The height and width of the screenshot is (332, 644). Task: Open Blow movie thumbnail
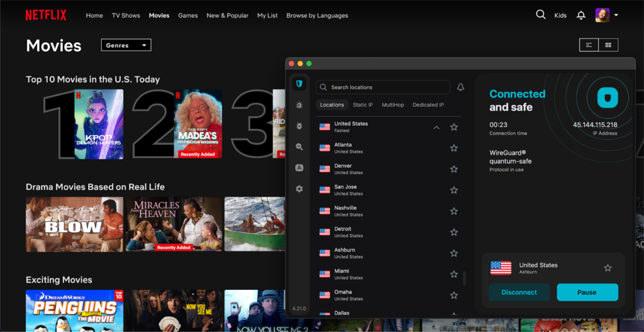pyautogui.click(x=74, y=224)
